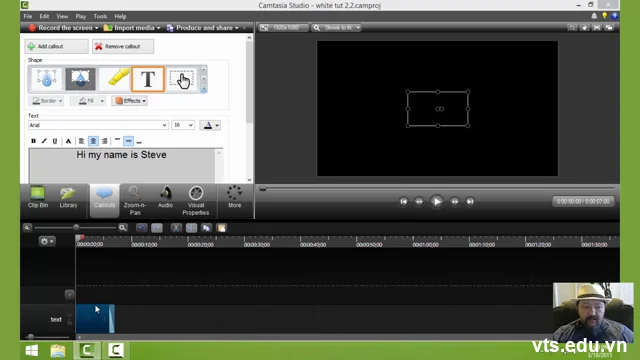Click the timeline zoom slider handle
Viewport: 640px width, 360px height.
(x=76, y=227)
